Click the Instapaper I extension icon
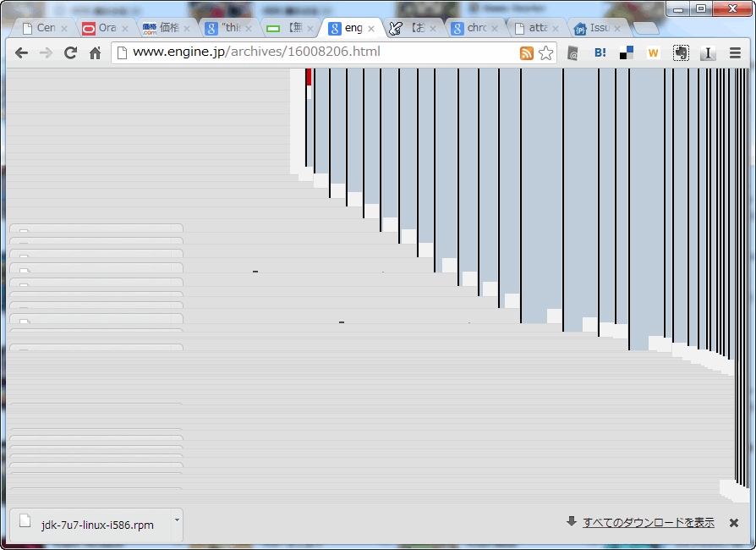The width and height of the screenshot is (756, 550). [x=708, y=53]
